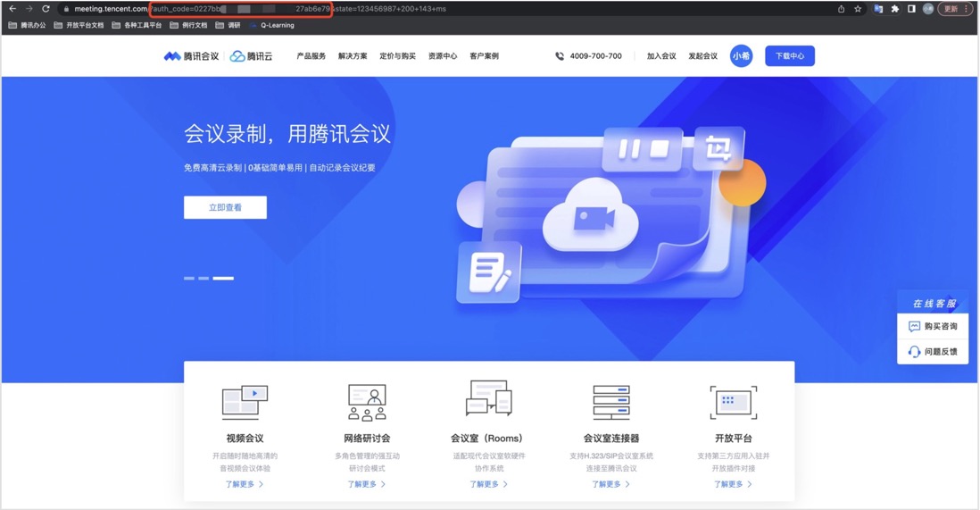Open the 定价与购买 menu

pyautogui.click(x=397, y=55)
